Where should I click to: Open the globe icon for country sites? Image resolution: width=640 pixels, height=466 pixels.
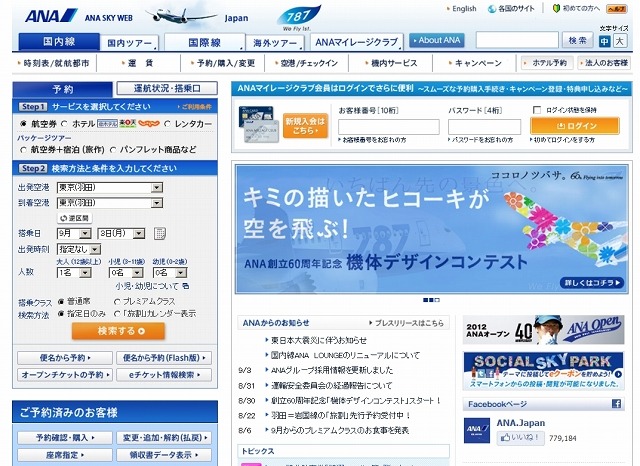[492, 9]
